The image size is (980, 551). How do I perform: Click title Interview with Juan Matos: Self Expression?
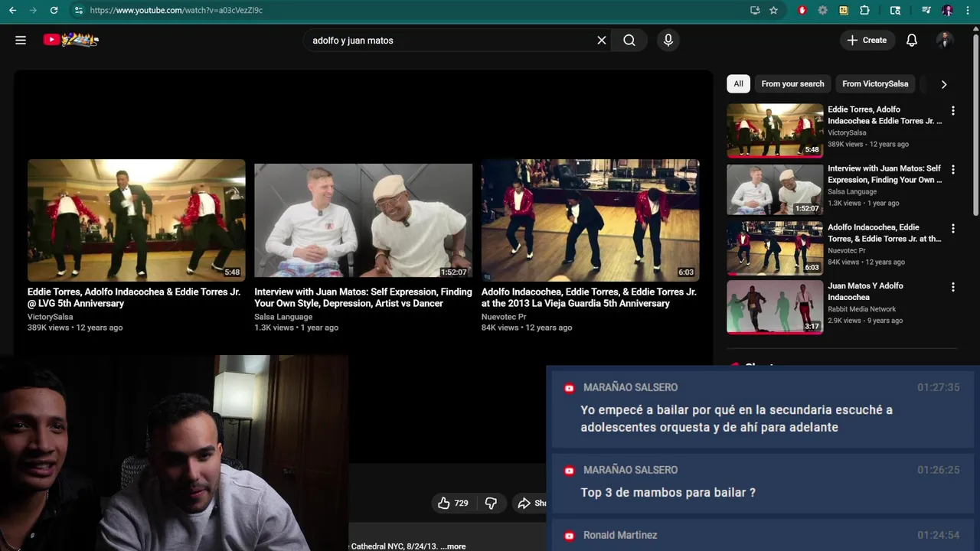coord(363,298)
